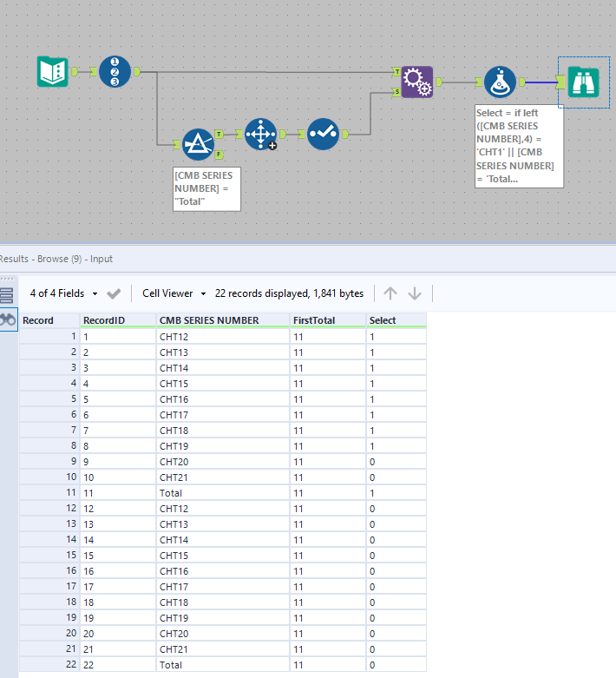Screen dimensions: 616x678
Task: Click Total cell in record 11
Action: point(223,493)
